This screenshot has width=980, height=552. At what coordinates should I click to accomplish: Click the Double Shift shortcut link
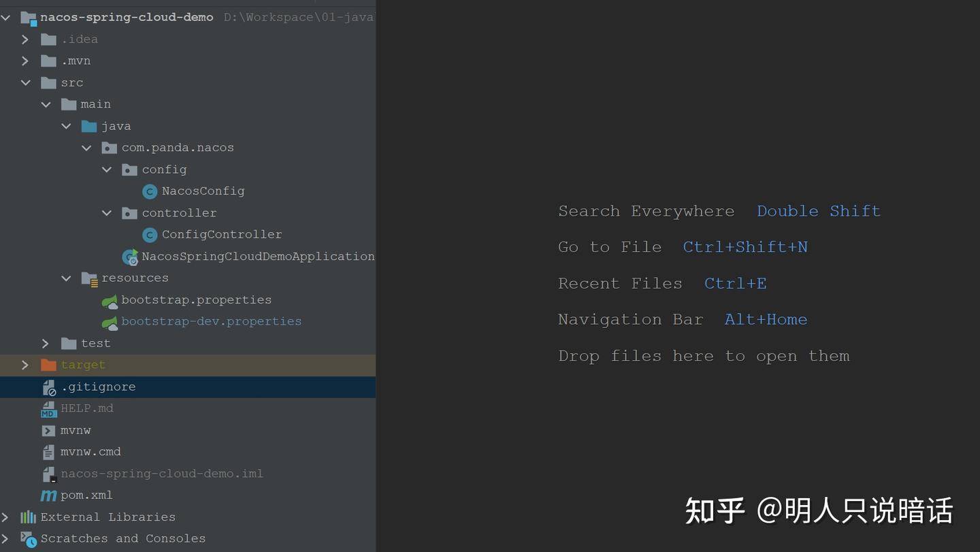tap(819, 210)
